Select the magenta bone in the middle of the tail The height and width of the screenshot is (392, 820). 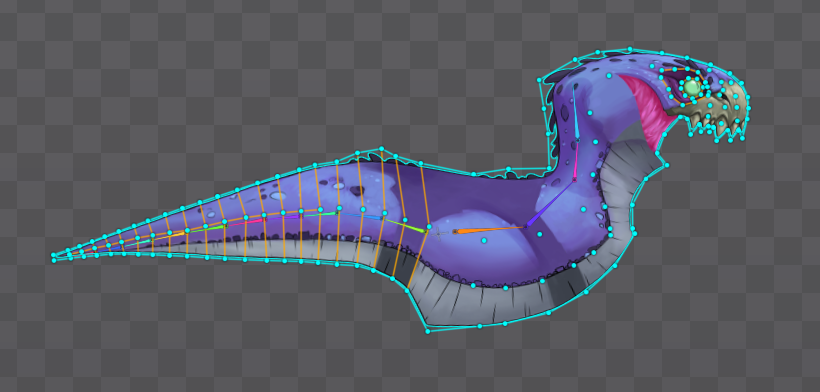click(x=245, y=222)
